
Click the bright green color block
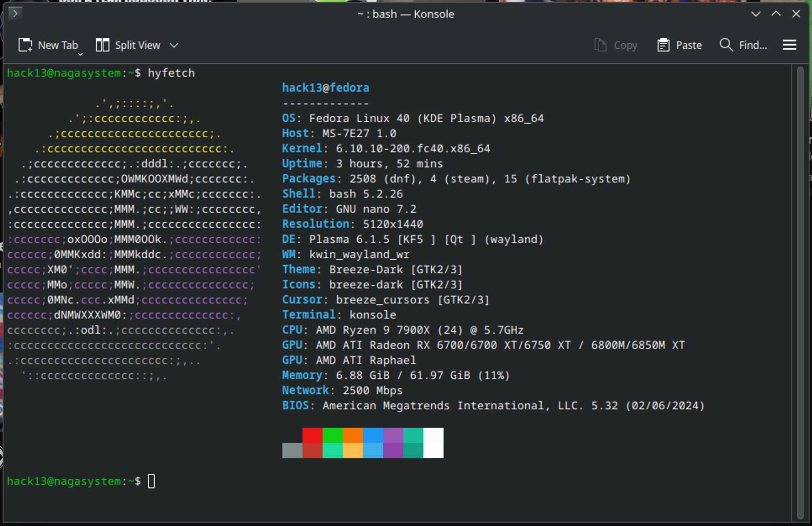pos(333,435)
